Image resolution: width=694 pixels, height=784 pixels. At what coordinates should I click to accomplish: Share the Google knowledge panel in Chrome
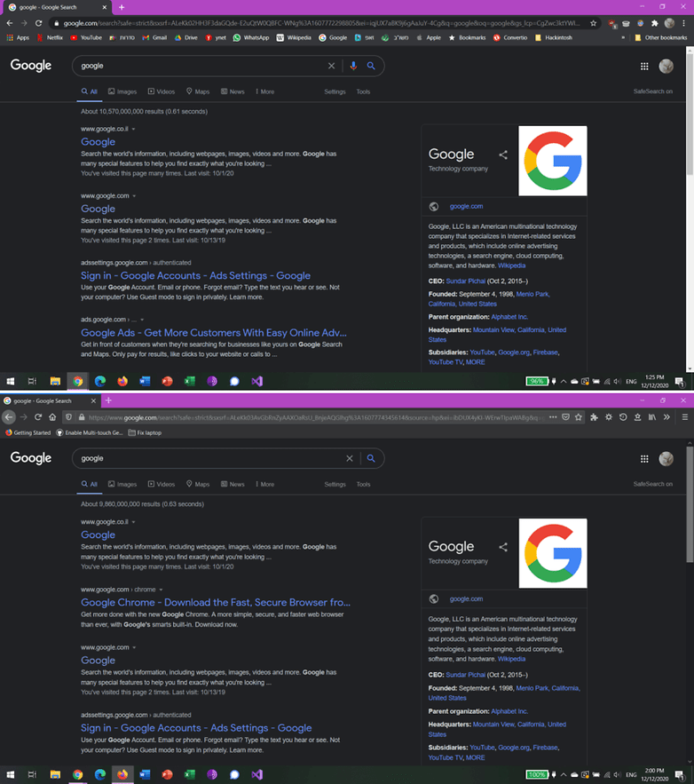(503, 155)
